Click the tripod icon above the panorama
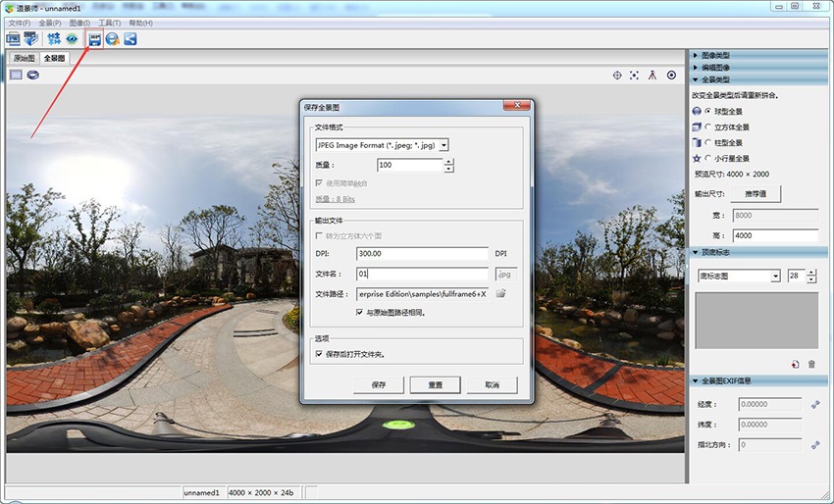This screenshot has width=834, height=504. point(652,75)
